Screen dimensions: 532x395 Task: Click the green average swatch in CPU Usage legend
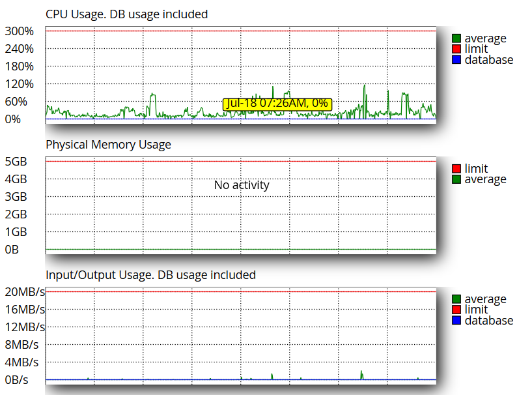click(x=456, y=38)
